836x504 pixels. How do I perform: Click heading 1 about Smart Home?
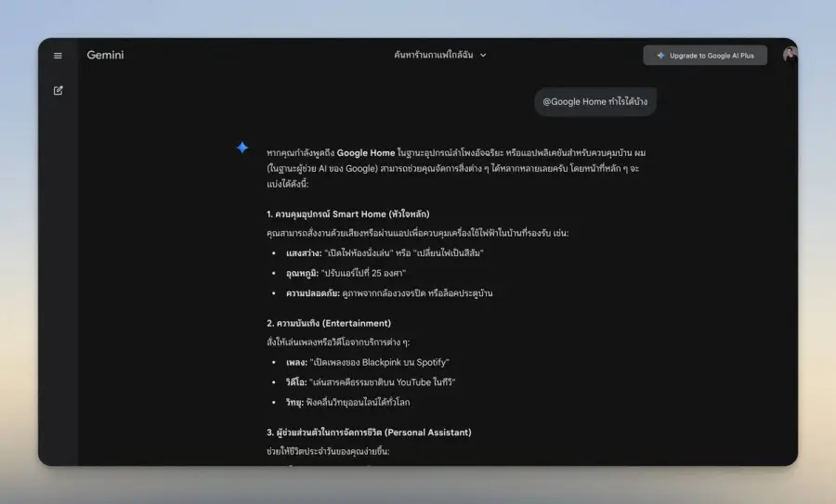tap(347, 214)
